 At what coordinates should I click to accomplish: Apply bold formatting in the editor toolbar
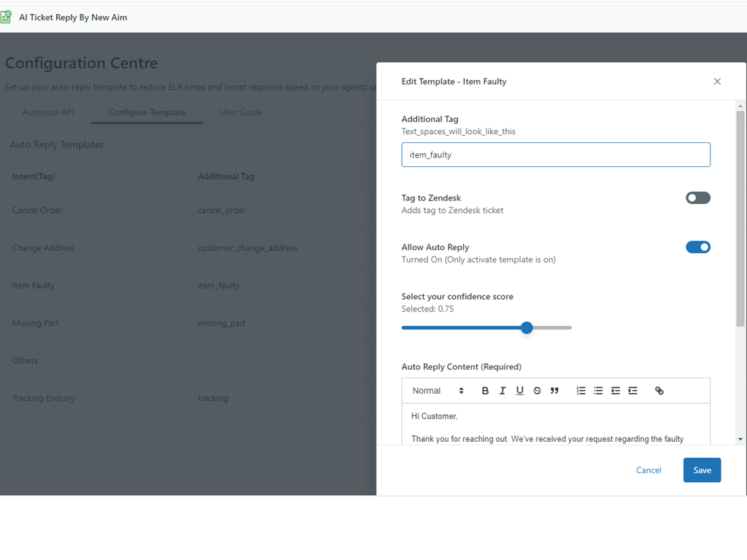click(485, 391)
